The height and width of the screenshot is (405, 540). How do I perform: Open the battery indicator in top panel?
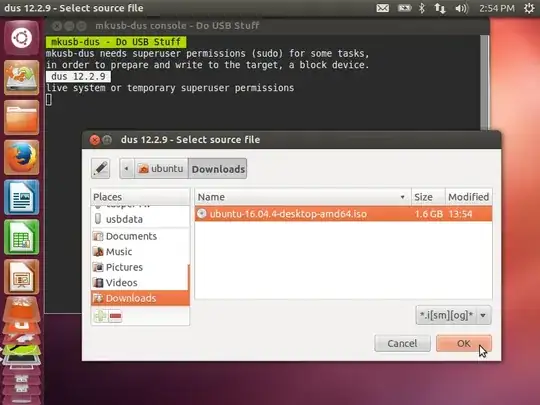405,8
